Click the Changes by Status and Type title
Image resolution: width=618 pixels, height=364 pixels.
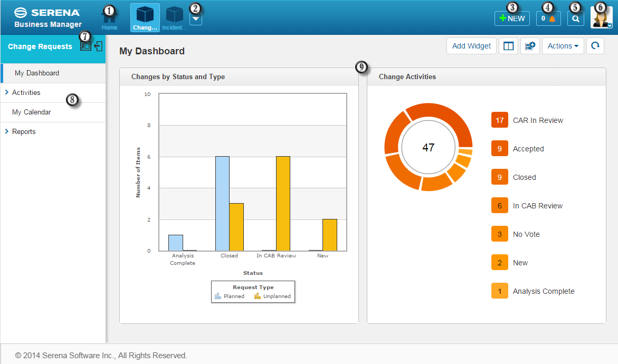[x=178, y=77]
